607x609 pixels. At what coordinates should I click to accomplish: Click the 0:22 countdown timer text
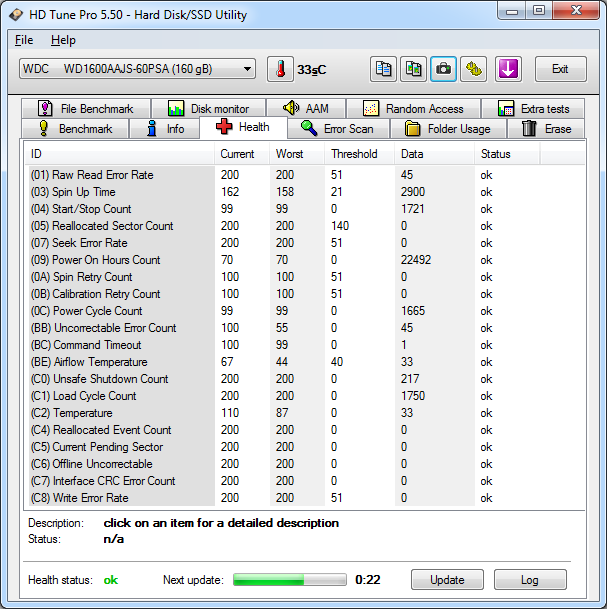click(x=368, y=579)
